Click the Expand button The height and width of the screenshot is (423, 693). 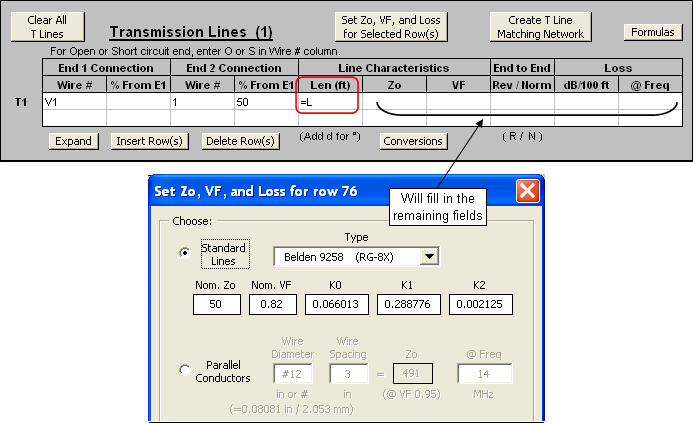73,141
